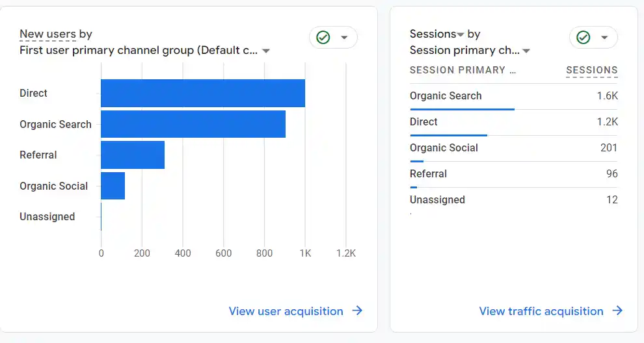The height and width of the screenshot is (343, 644).
Task: Open status dropdown arrow in New users card
Action: pos(344,38)
